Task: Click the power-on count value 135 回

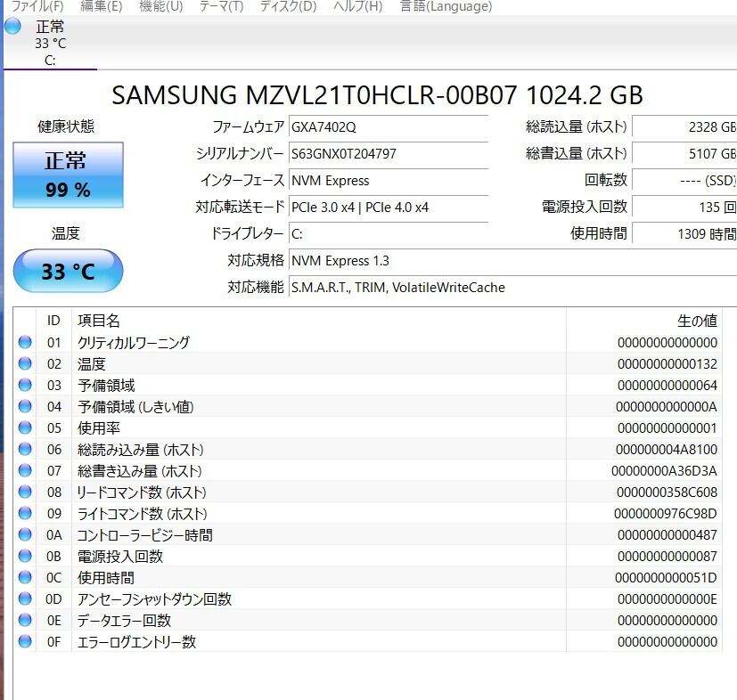Action: (684, 208)
